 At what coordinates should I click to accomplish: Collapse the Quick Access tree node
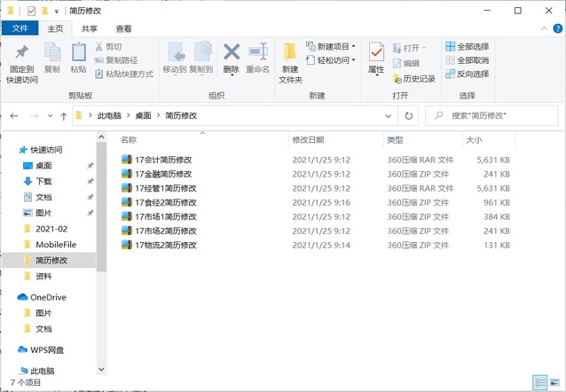coord(12,150)
